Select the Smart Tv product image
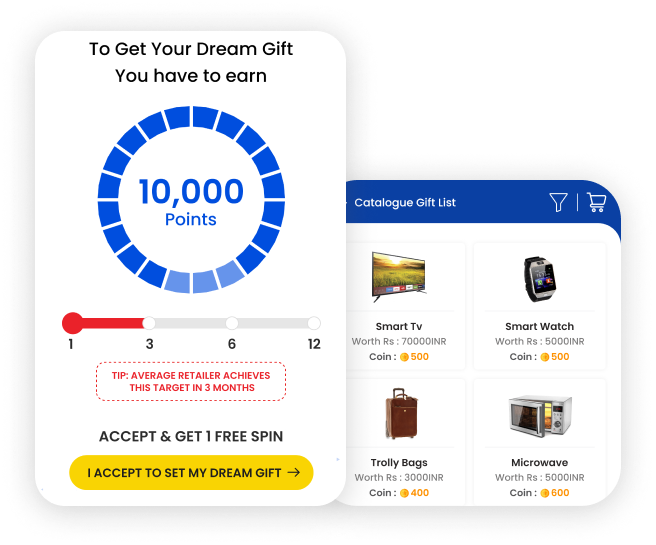 coord(399,276)
